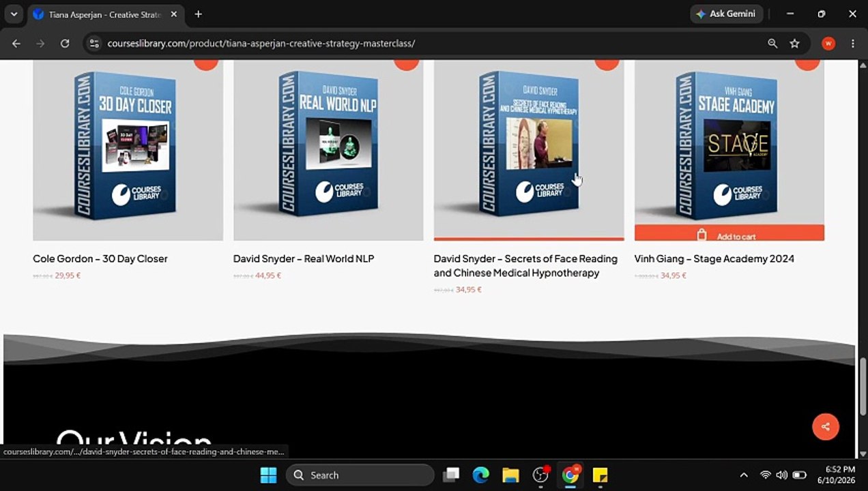Launch Microsoft Edge from taskbar

click(481, 475)
